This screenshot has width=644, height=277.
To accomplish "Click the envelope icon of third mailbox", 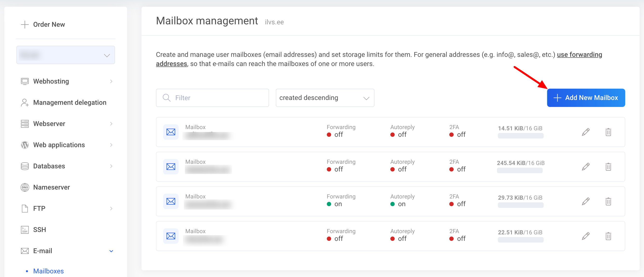I will [x=171, y=201].
